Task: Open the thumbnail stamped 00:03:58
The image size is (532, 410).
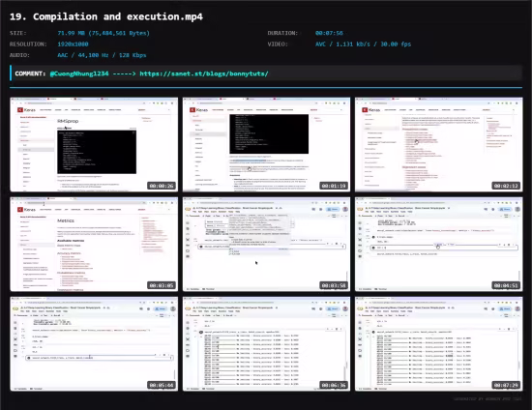Action: click(x=266, y=245)
